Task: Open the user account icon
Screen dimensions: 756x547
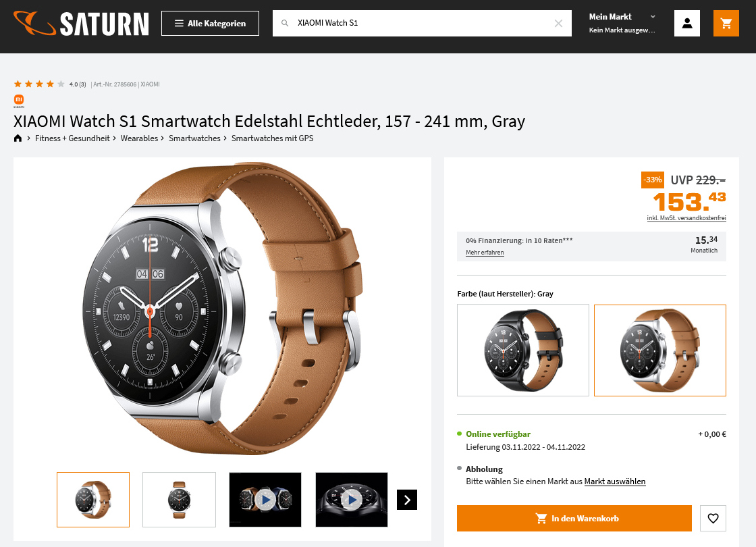Action: 687,23
